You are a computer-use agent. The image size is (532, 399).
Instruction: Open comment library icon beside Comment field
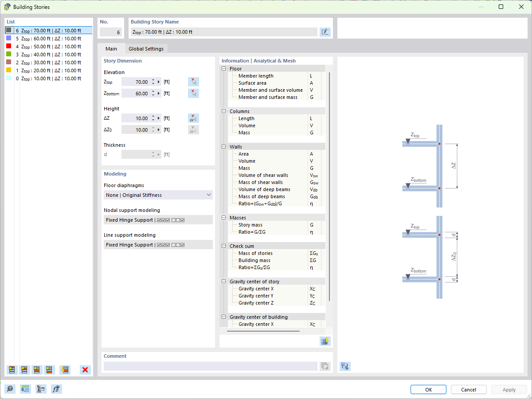325,366
